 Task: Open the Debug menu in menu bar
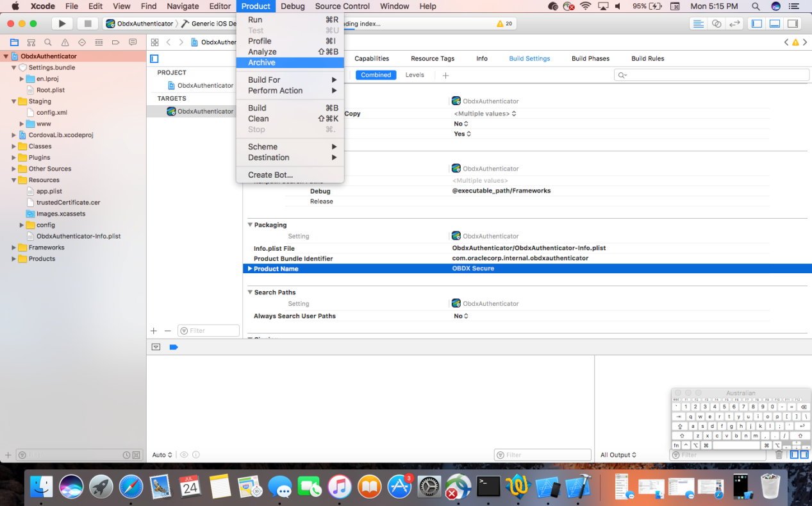click(293, 6)
